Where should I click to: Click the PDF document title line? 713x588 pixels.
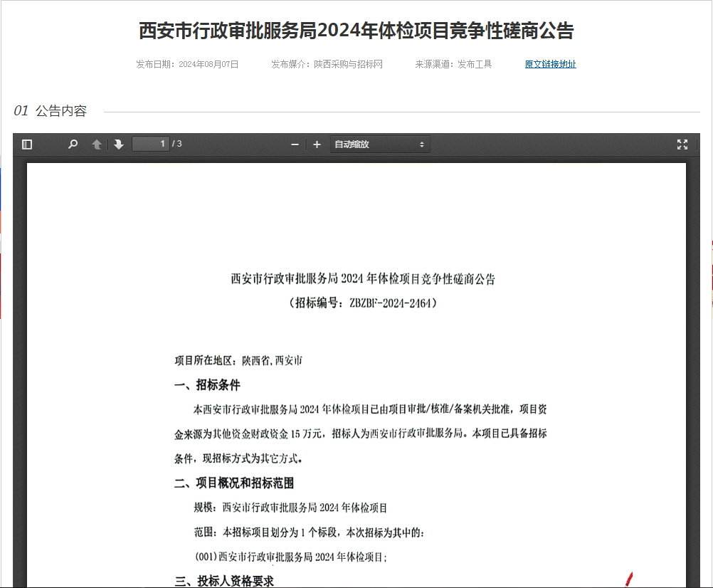click(x=363, y=278)
